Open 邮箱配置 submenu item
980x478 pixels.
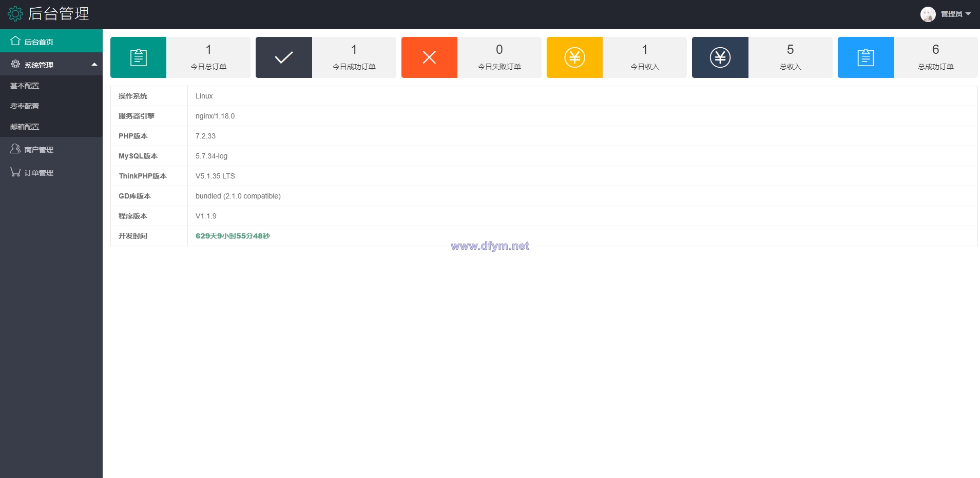click(51, 127)
